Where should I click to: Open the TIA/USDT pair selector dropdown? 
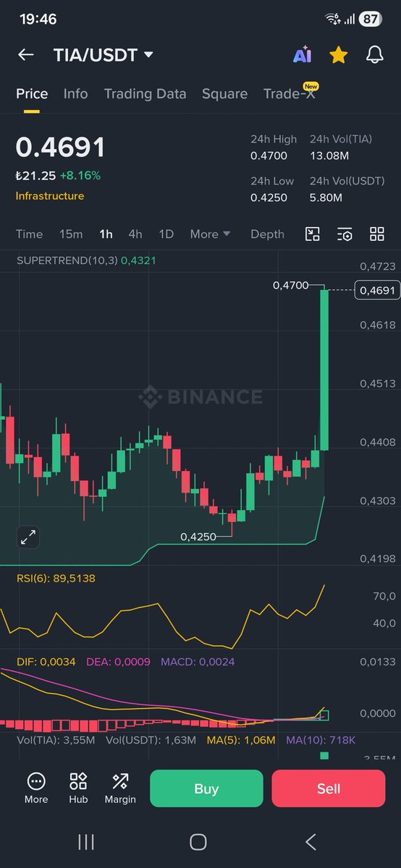coord(104,55)
